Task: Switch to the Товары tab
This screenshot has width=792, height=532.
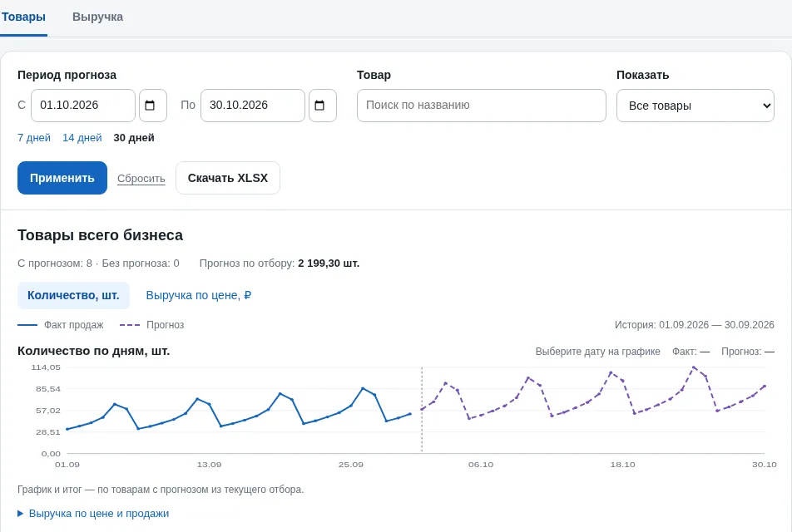Action: point(23,17)
